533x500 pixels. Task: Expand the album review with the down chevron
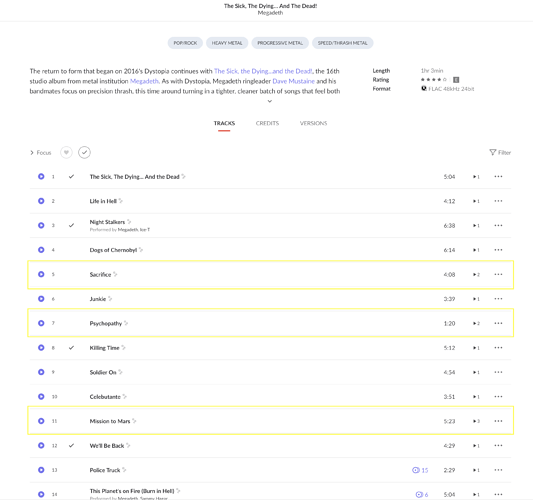[x=270, y=101]
